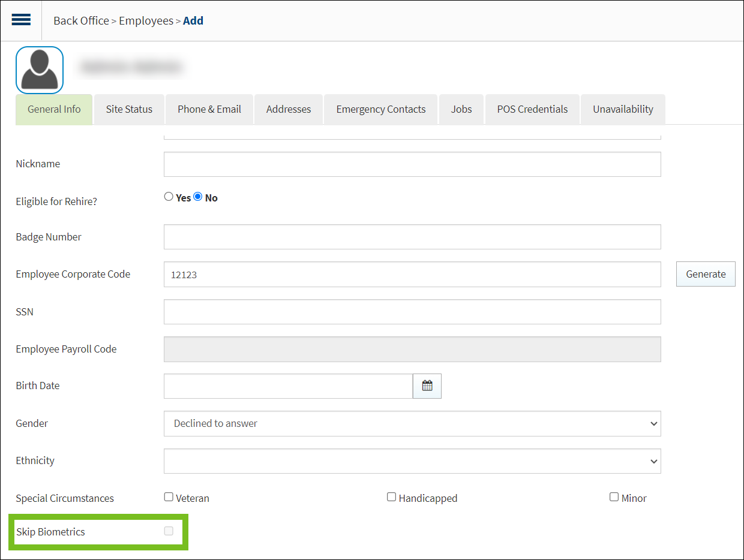Click the Back Office breadcrumb link
This screenshot has width=744, height=560.
click(81, 20)
